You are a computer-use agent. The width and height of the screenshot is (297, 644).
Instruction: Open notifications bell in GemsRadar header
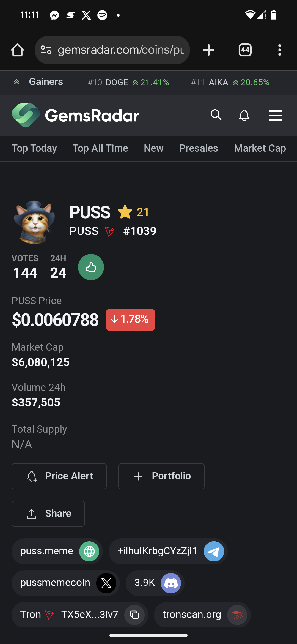[244, 115]
